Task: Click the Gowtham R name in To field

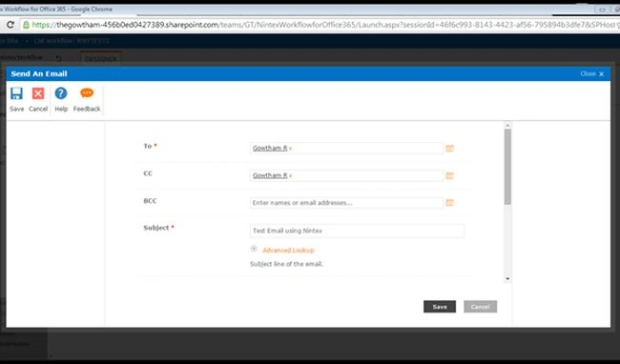Action: click(x=270, y=149)
